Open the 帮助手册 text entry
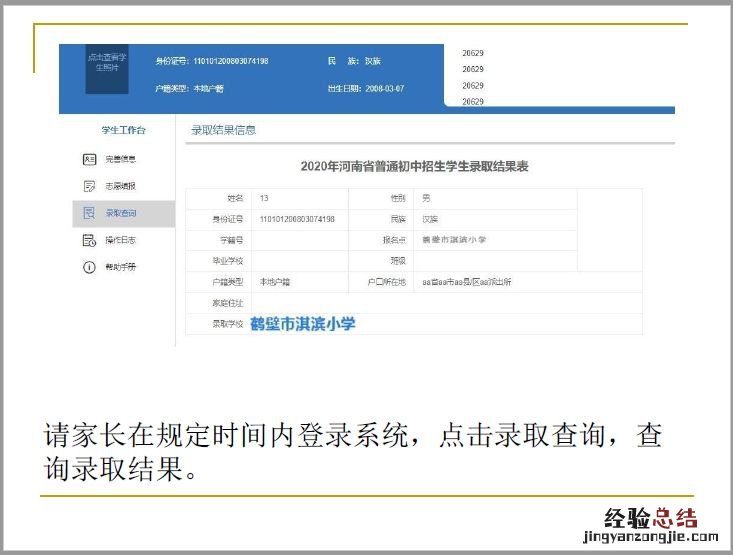733x555 pixels. click(120, 267)
